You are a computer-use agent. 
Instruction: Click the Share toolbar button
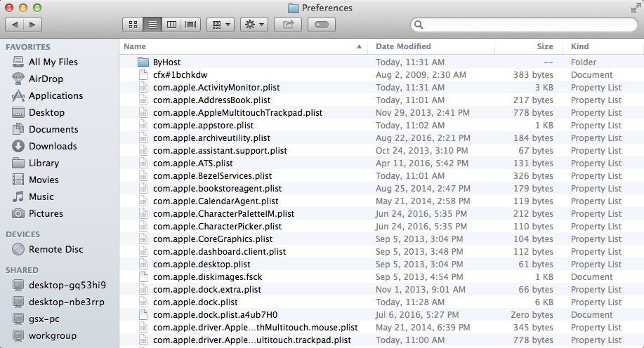288,25
